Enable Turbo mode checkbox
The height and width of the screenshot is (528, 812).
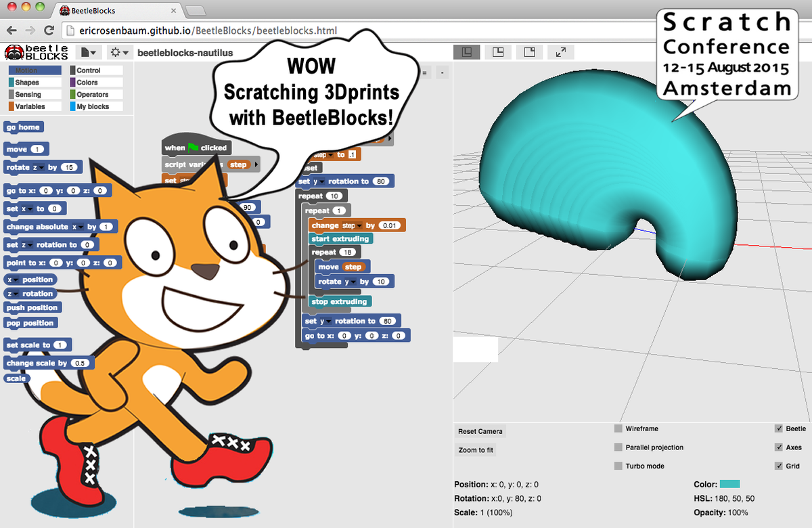(x=618, y=466)
